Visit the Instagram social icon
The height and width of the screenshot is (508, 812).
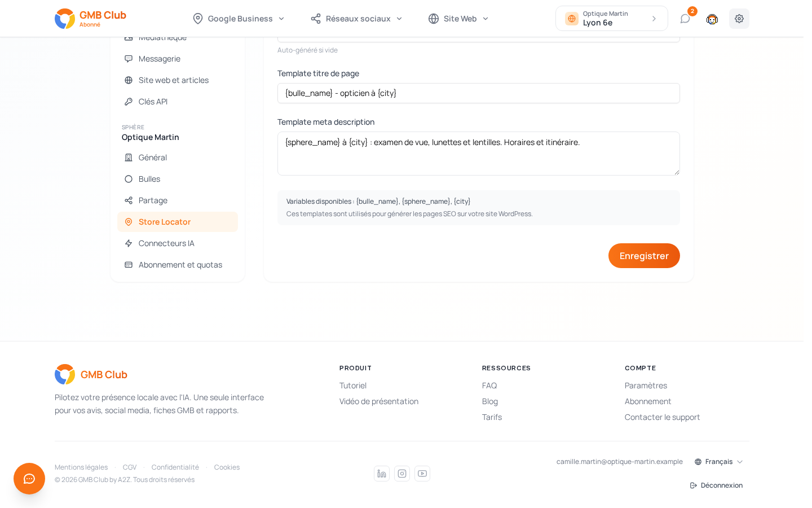(402, 474)
